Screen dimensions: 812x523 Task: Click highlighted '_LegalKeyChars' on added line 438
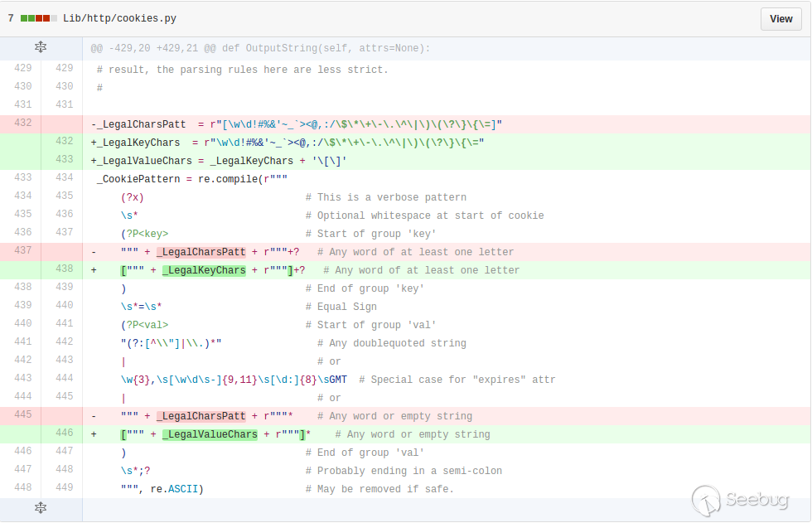[204, 270]
